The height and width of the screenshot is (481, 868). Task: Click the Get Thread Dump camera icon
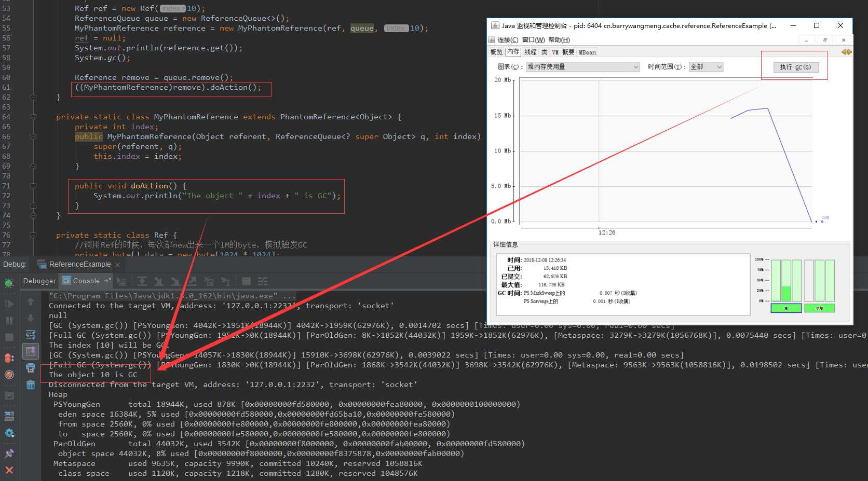[9, 396]
